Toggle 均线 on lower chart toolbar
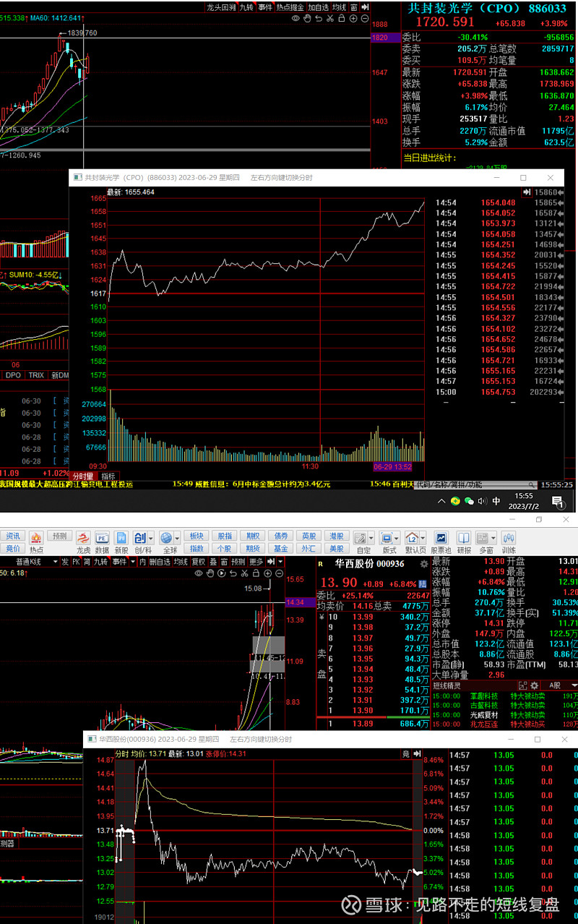This screenshot has height=924, width=578. [181, 561]
